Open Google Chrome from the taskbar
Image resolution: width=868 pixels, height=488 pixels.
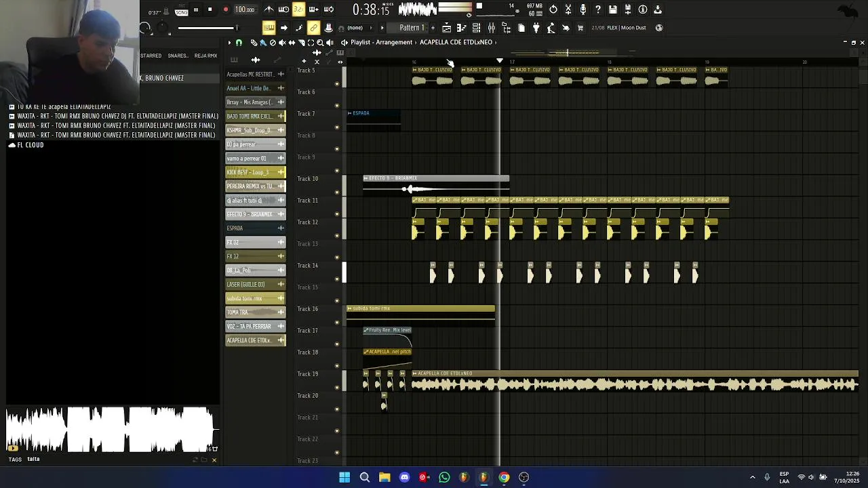(x=504, y=477)
